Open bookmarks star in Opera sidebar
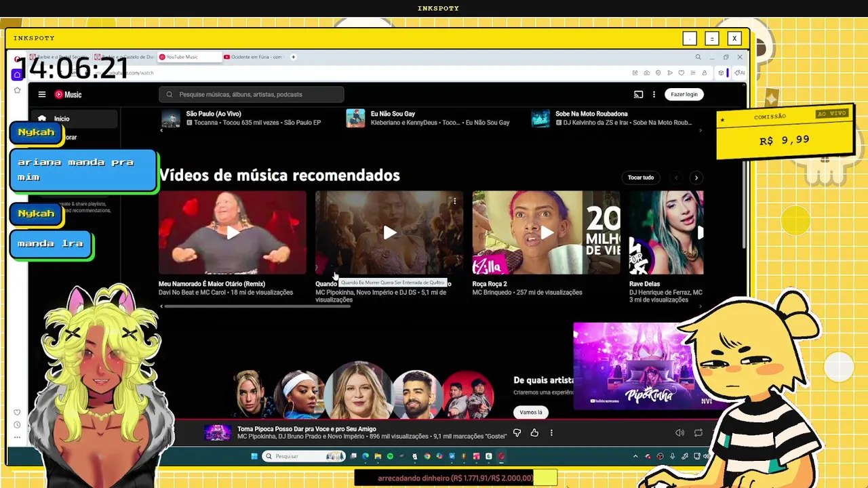868x488 pixels. (17, 90)
